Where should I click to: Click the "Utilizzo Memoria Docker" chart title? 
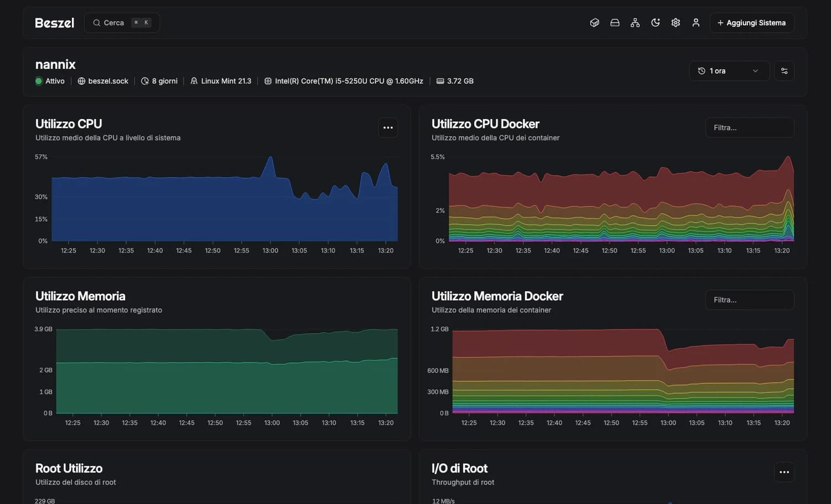click(497, 296)
